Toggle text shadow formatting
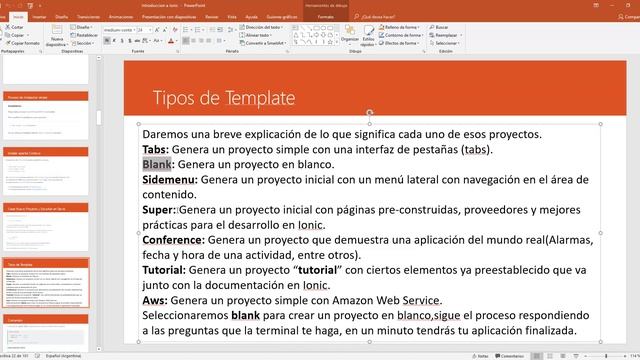Viewport: 640px width, 360px height. [130, 41]
